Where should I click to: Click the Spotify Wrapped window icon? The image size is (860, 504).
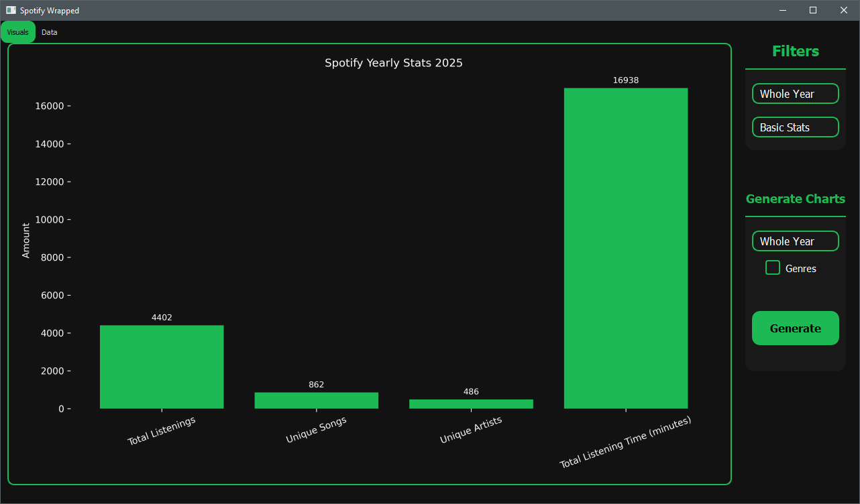point(11,10)
